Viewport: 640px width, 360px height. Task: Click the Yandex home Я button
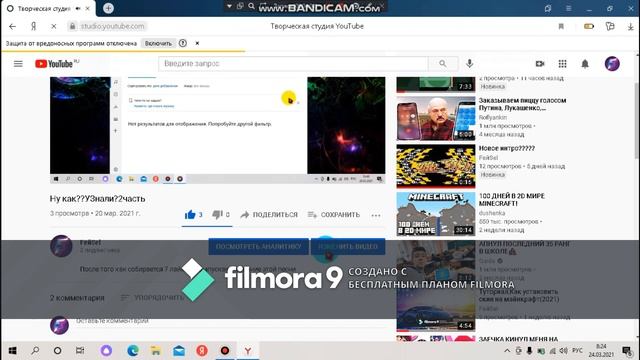(x=33, y=26)
